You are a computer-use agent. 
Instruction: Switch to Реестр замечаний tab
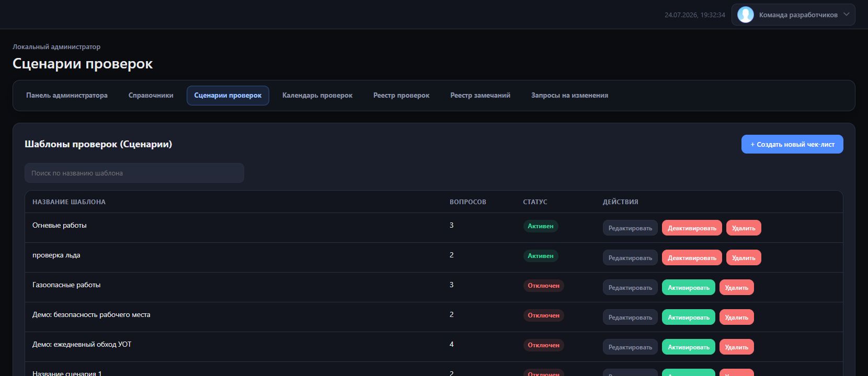(480, 96)
